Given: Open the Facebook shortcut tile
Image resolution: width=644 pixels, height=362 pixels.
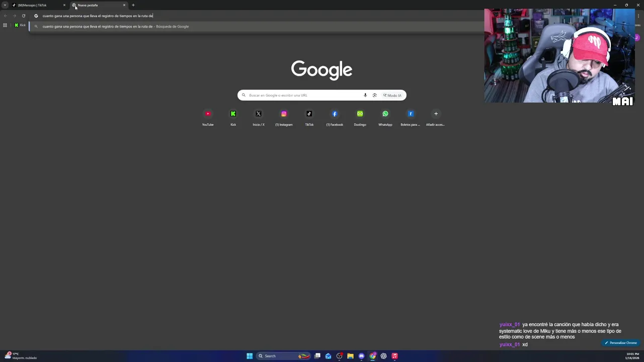Looking at the screenshot, I should (x=335, y=117).
